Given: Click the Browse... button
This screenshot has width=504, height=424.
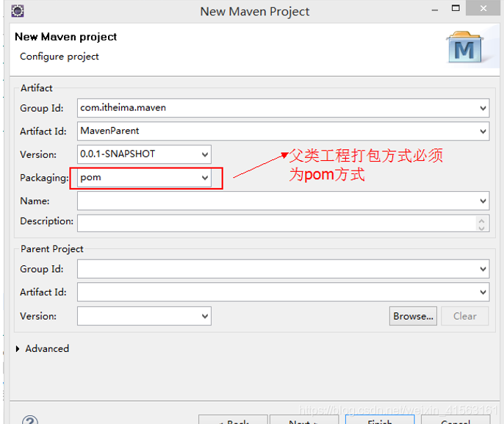Looking at the screenshot, I should pos(413,316).
